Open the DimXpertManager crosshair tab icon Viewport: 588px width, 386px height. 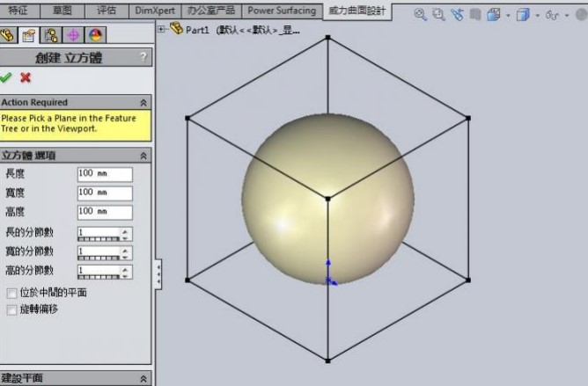[72, 35]
